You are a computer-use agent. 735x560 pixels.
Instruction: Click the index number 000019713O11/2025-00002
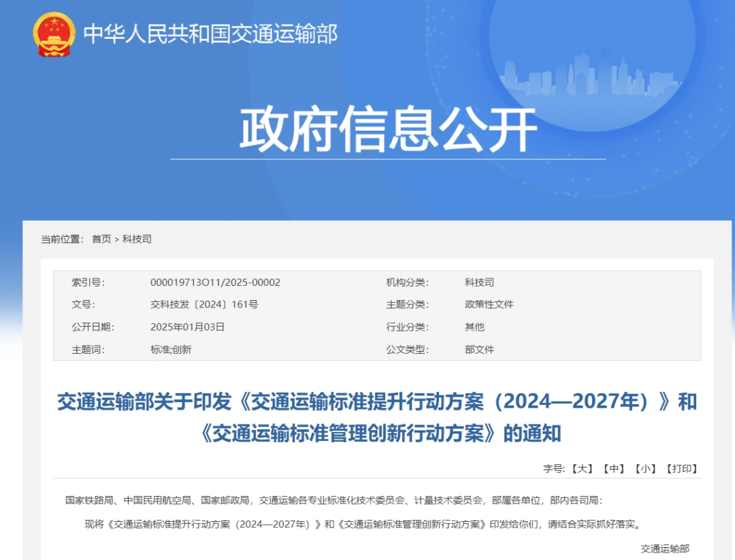click(x=215, y=282)
